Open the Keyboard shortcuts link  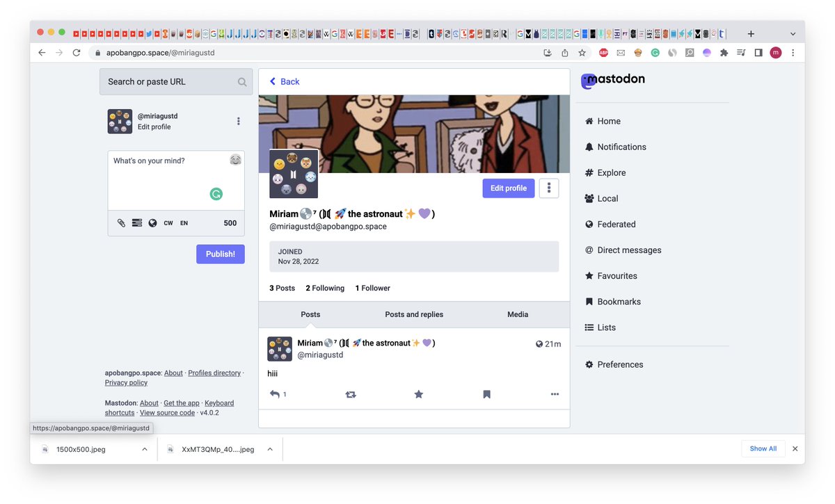[170, 407]
